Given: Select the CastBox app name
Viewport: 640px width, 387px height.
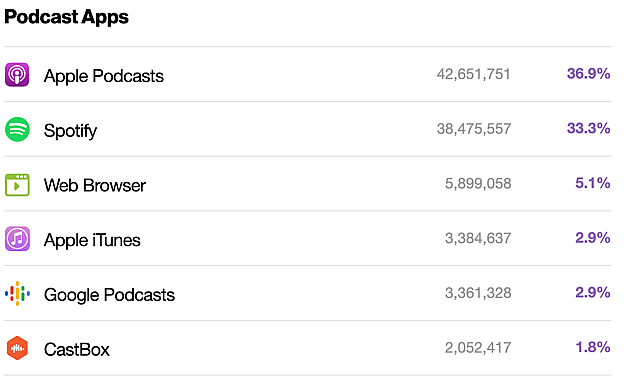Looking at the screenshot, I should tap(77, 349).
